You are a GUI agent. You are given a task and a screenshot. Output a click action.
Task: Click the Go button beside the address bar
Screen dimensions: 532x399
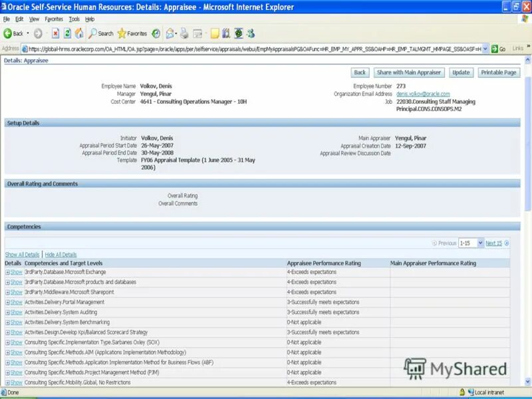coord(499,49)
